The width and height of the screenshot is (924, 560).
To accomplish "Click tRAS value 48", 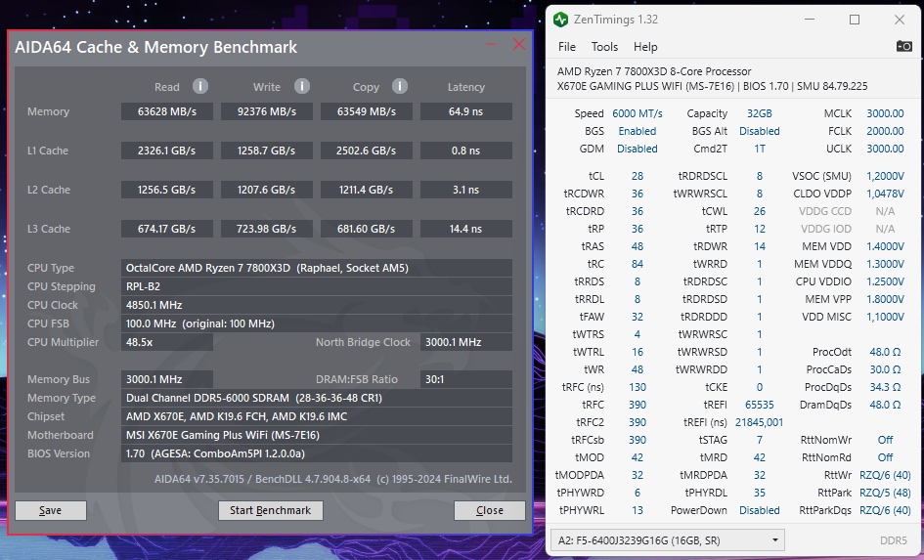I will point(637,246).
